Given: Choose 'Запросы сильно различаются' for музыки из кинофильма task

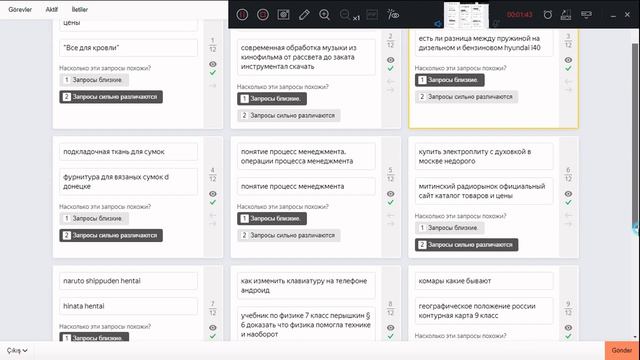Looking at the screenshot, I should [289, 116].
